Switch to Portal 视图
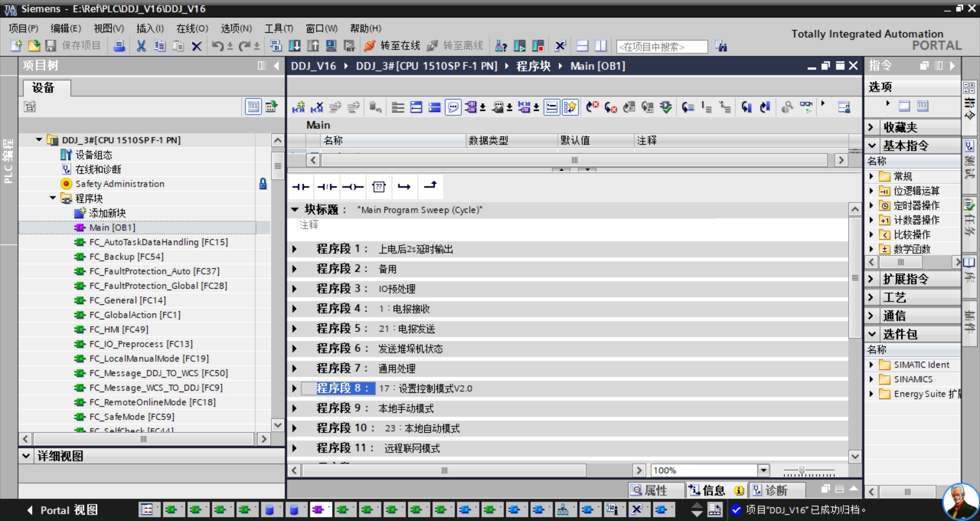 (x=62, y=510)
